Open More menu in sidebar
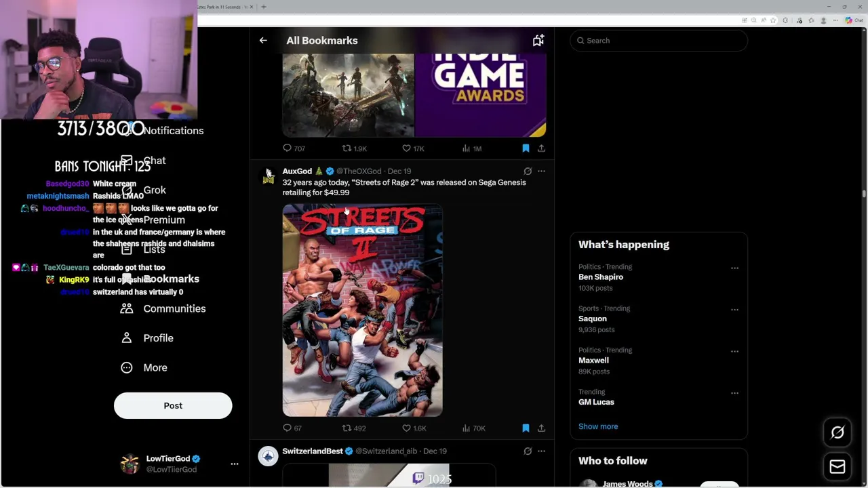Image resolution: width=868 pixels, height=488 pixels. click(x=144, y=367)
